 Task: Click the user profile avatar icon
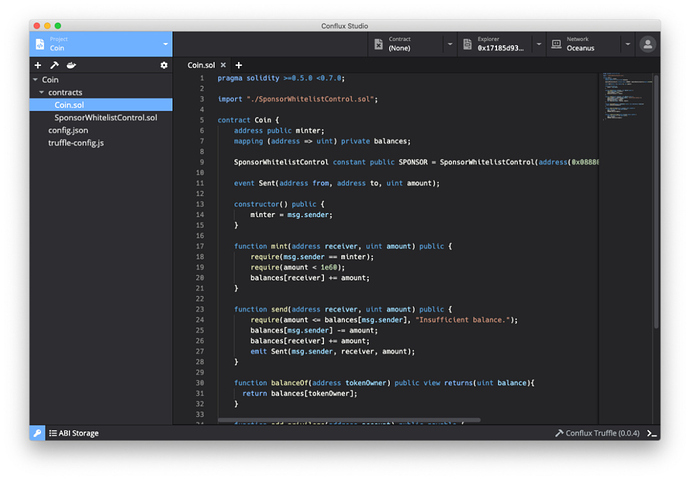coord(648,44)
